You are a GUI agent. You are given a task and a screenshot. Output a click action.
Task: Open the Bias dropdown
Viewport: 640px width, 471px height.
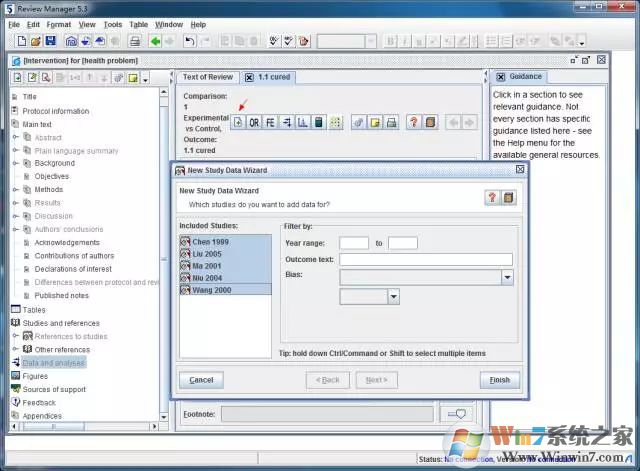(507, 277)
